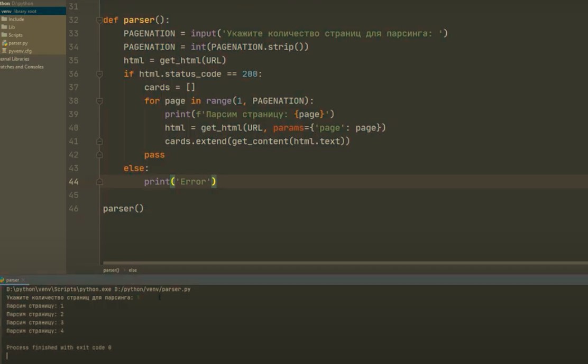This screenshot has width=588, height=364.
Task: Click console prompt 'Укажите количество страниц для парсинга:'
Action: point(70,297)
